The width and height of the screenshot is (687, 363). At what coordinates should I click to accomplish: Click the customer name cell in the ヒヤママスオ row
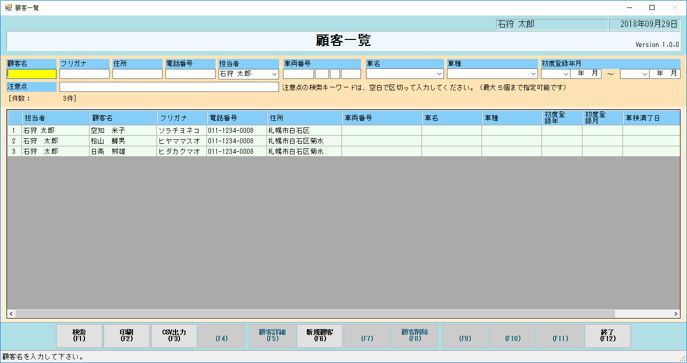(123, 141)
